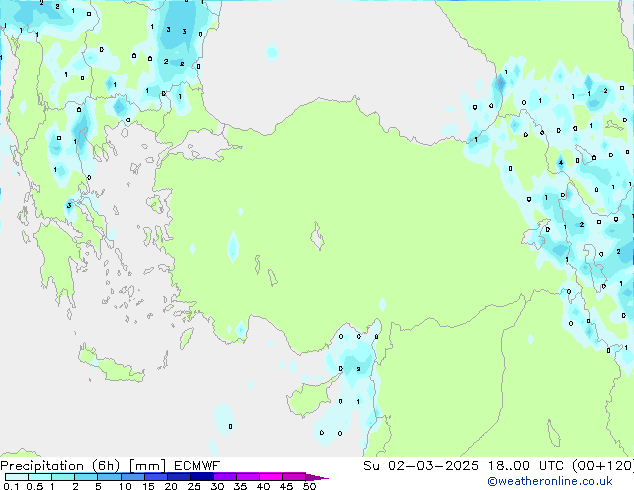Select the 2–5 mm legend swatch
634x490 pixels.
click(86, 477)
